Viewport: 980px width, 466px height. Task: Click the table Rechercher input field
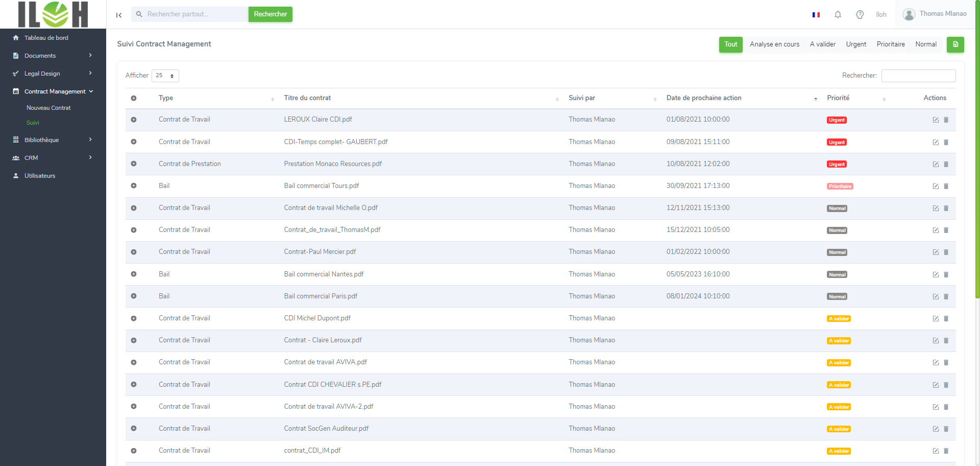coord(918,76)
